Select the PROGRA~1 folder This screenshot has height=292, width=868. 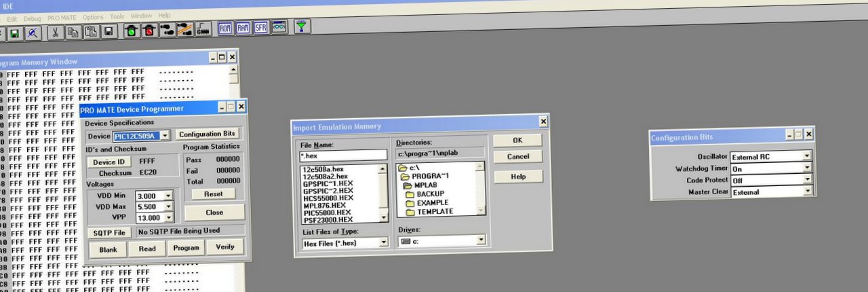click(x=423, y=176)
